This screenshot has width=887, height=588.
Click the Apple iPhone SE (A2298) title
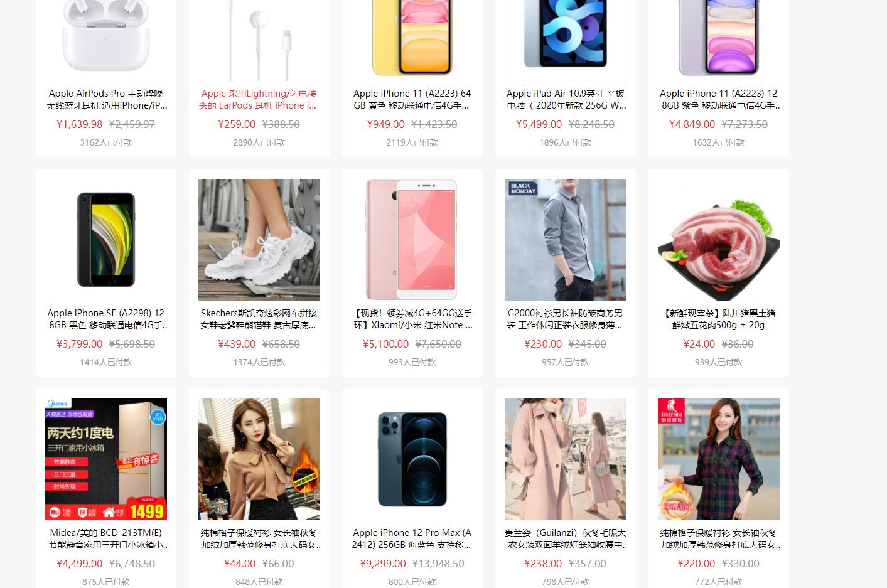(106, 319)
